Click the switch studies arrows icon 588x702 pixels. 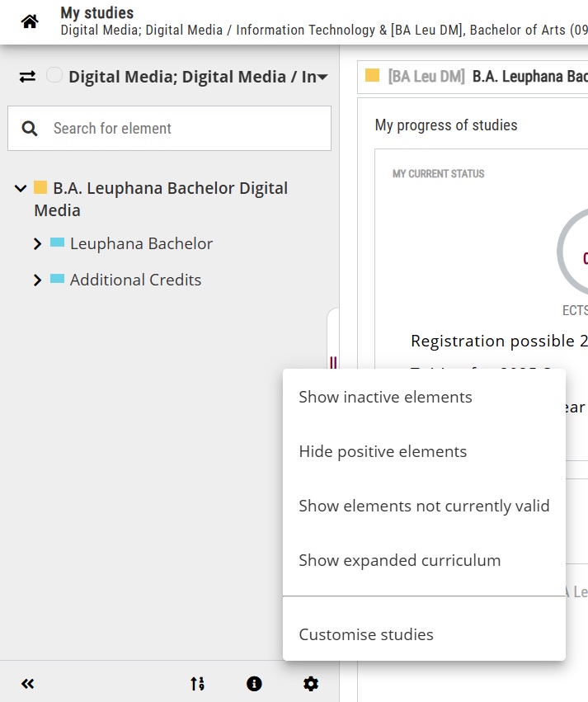27,77
